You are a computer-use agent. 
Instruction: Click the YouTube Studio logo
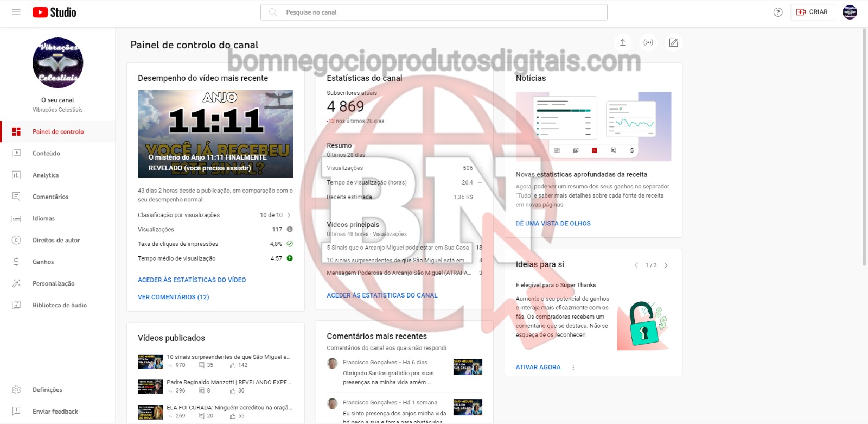(x=54, y=12)
